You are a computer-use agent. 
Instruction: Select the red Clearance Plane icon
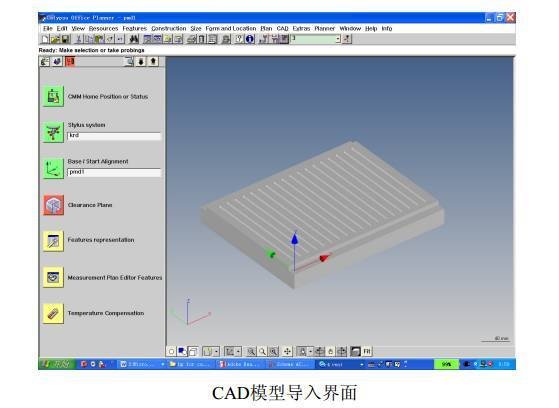coord(53,205)
